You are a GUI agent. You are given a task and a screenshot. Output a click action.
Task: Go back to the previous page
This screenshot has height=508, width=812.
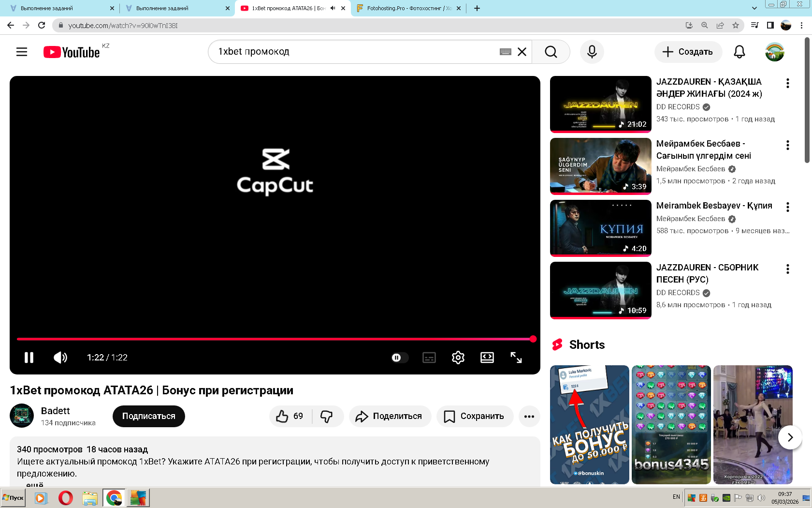11,25
